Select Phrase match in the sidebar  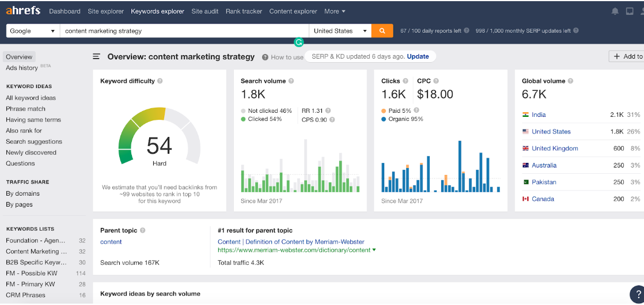[x=25, y=109]
